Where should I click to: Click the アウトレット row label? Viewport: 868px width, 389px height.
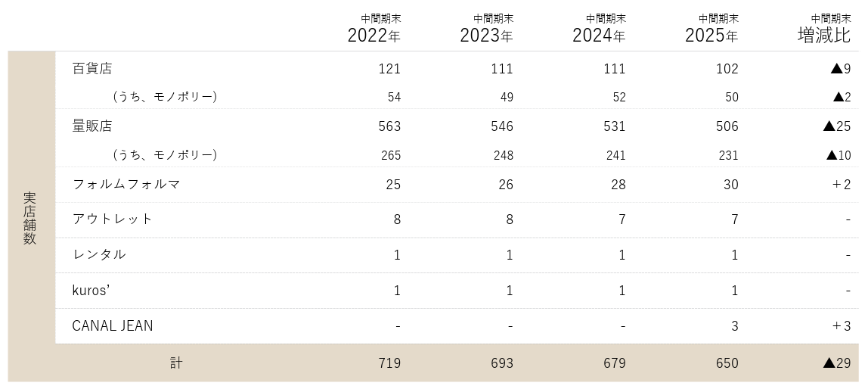[x=112, y=219]
